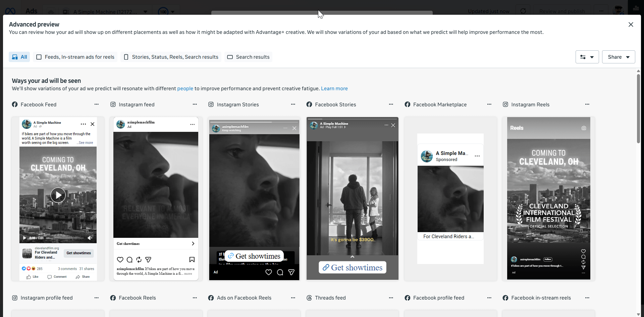Open Threads feed options menu
644x317 pixels.
[391, 298]
